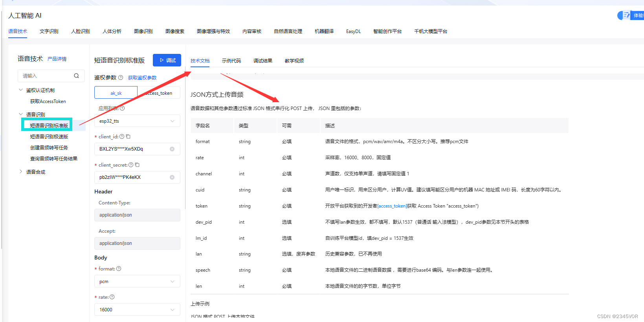644x322 pixels.
Task: Switch to the 示例代码 tab
Action: click(x=231, y=61)
